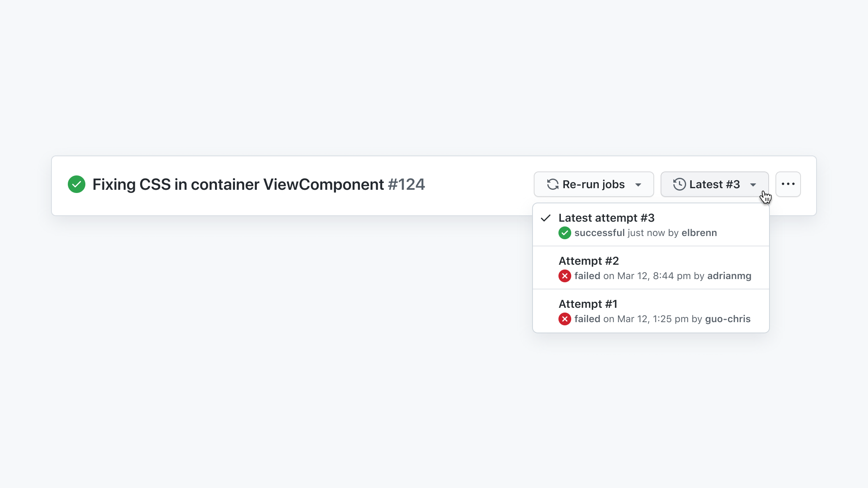Click the green successful icon under Latest attempt #3
The image size is (868, 488).
tap(564, 233)
